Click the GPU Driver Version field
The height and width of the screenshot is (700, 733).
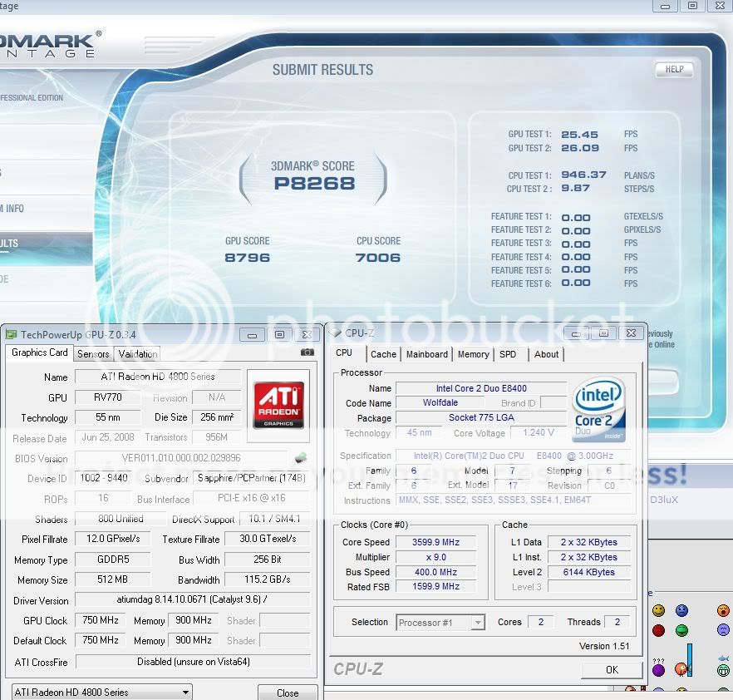[191, 600]
